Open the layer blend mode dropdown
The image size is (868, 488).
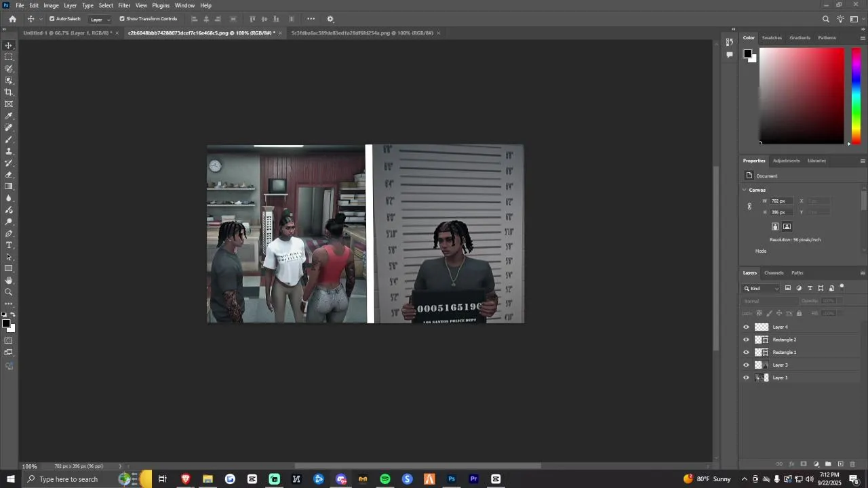769,301
